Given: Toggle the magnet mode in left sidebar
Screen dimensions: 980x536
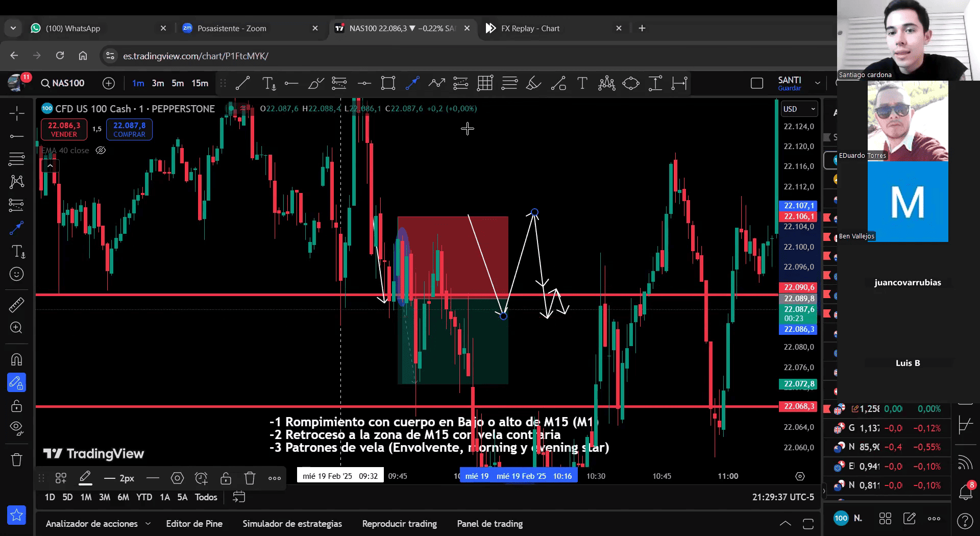Looking at the screenshot, I should click(x=16, y=360).
